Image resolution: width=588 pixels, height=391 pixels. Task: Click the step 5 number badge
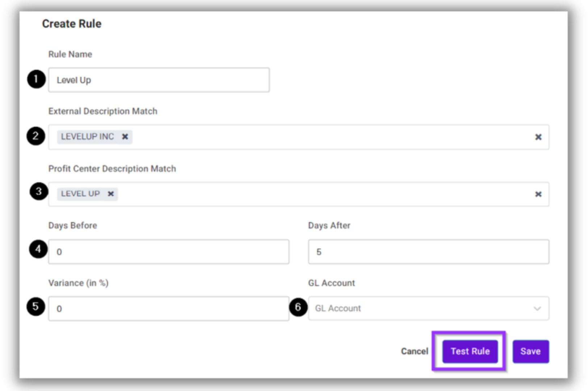[36, 307]
